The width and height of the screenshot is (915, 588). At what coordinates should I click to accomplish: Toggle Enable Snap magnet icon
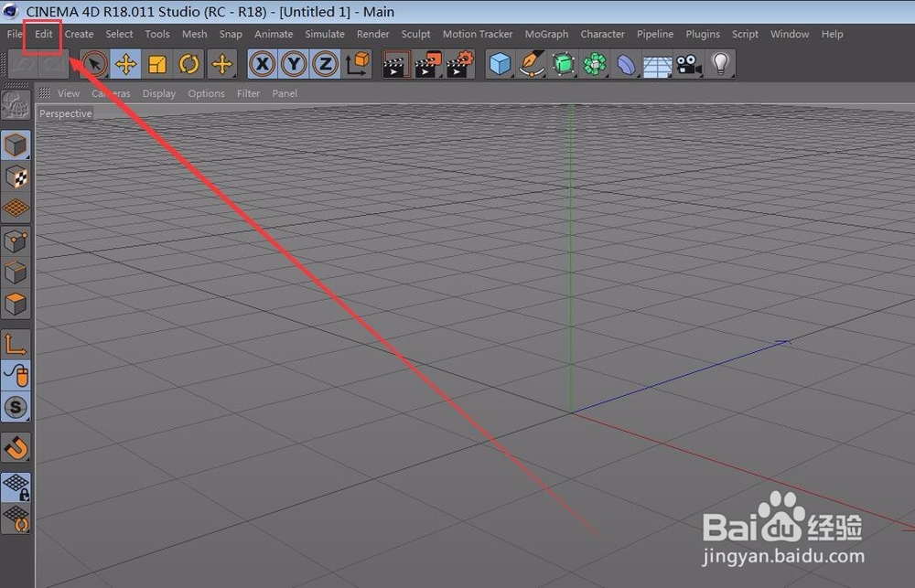tap(16, 447)
